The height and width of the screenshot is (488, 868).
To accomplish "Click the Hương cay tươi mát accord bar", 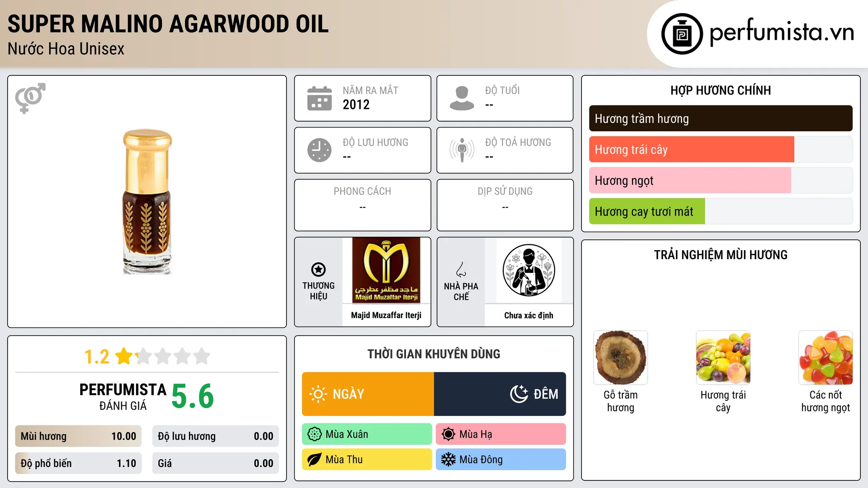I will click(x=721, y=211).
